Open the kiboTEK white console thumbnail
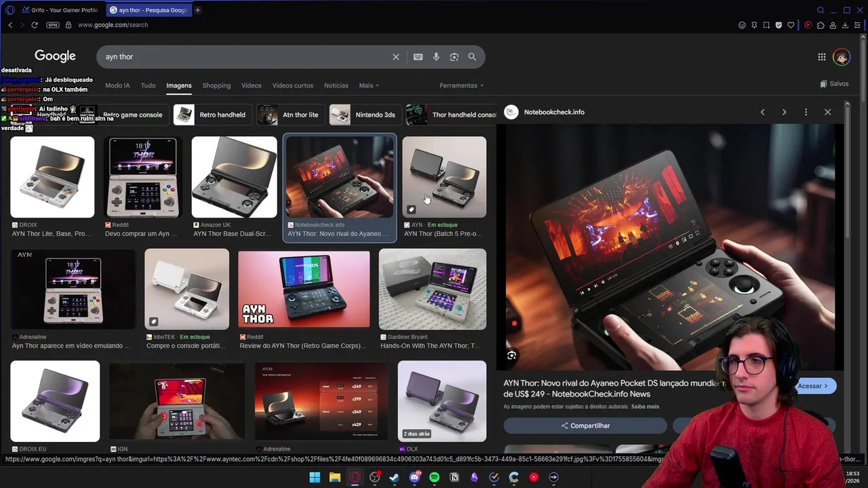This screenshot has width=868, height=488. tap(186, 289)
